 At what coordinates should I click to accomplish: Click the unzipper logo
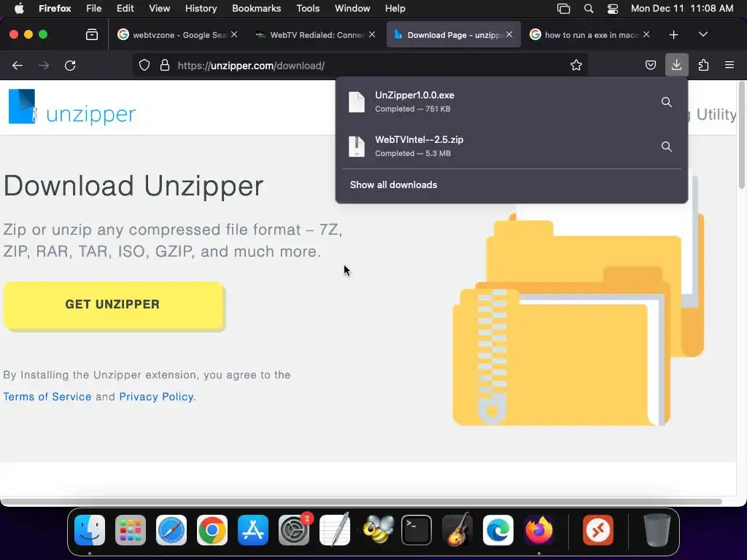72,106
